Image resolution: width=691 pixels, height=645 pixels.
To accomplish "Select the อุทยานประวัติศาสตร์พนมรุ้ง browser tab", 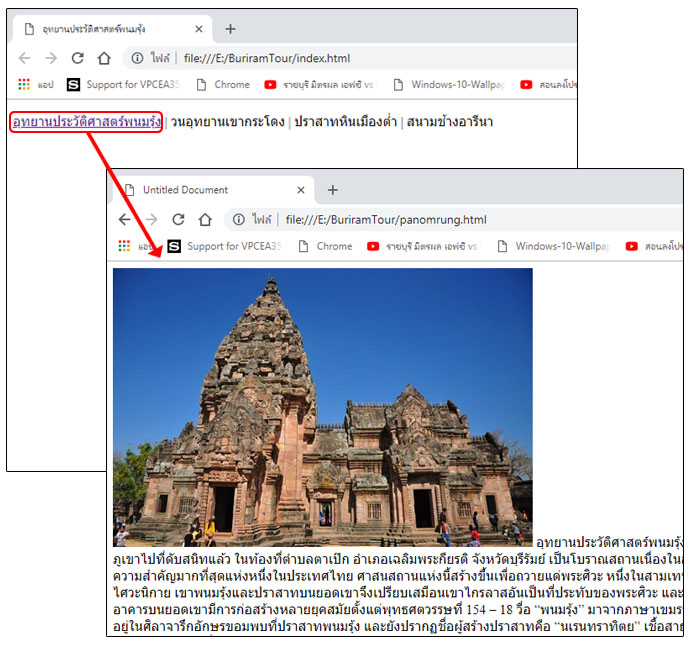I will click(x=100, y=29).
